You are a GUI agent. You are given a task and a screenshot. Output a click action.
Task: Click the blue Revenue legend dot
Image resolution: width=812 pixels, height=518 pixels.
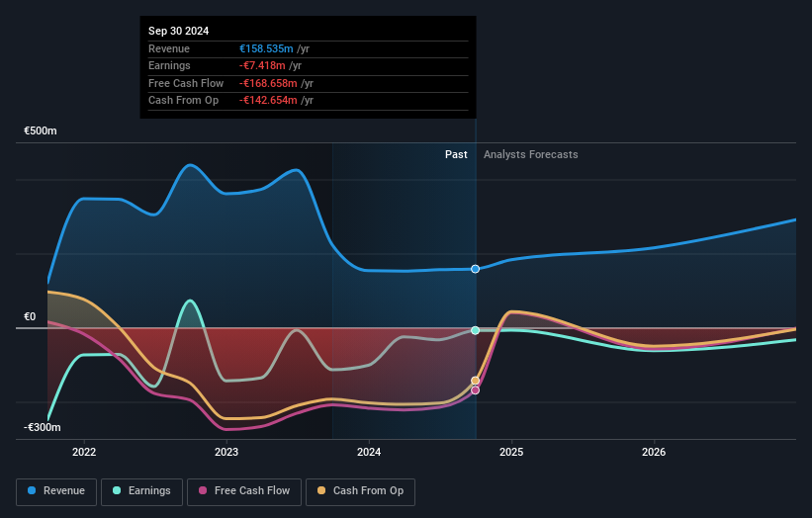coord(32,490)
